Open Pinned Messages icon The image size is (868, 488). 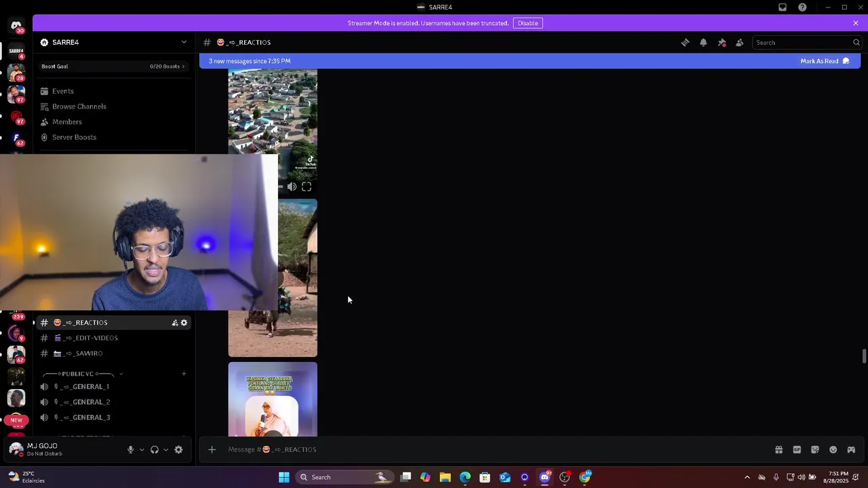(x=722, y=43)
